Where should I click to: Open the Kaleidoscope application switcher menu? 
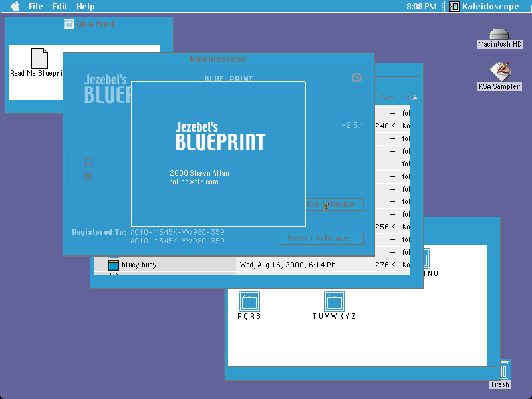tap(484, 6)
